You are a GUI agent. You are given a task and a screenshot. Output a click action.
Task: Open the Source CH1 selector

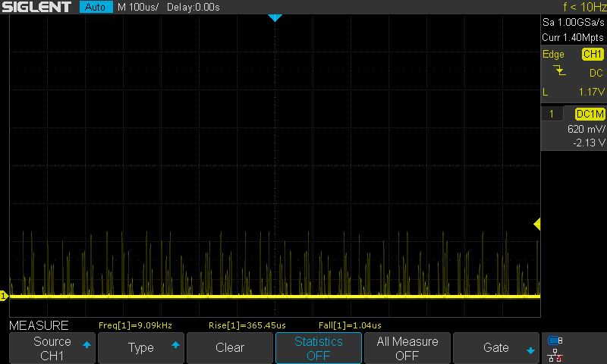coord(52,348)
